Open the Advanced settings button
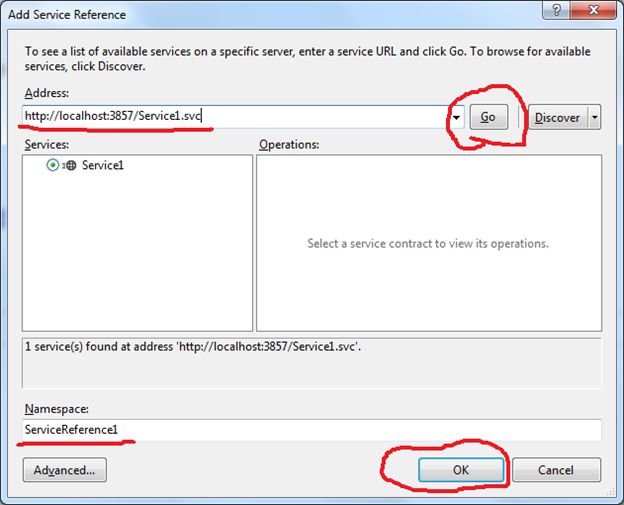 (x=64, y=469)
